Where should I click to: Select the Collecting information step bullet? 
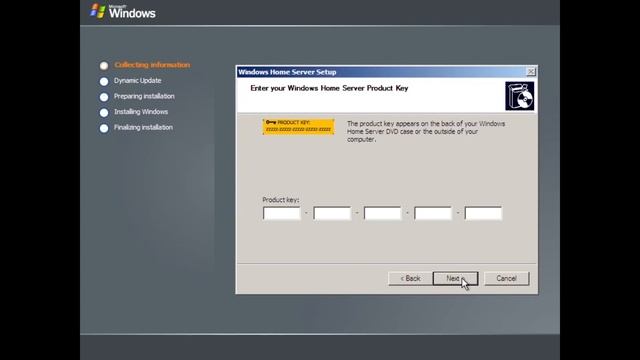tap(104, 65)
